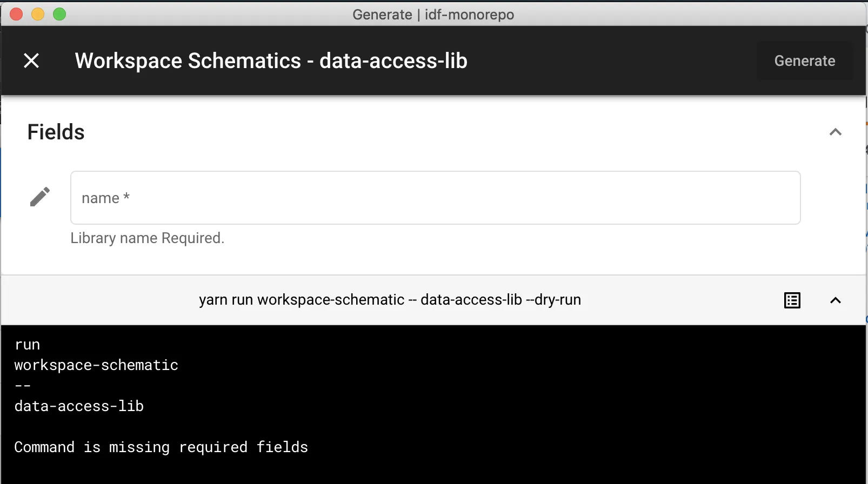This screenshot has width=868, height=484.
Task: Click the Generate button
Action: 804,61
